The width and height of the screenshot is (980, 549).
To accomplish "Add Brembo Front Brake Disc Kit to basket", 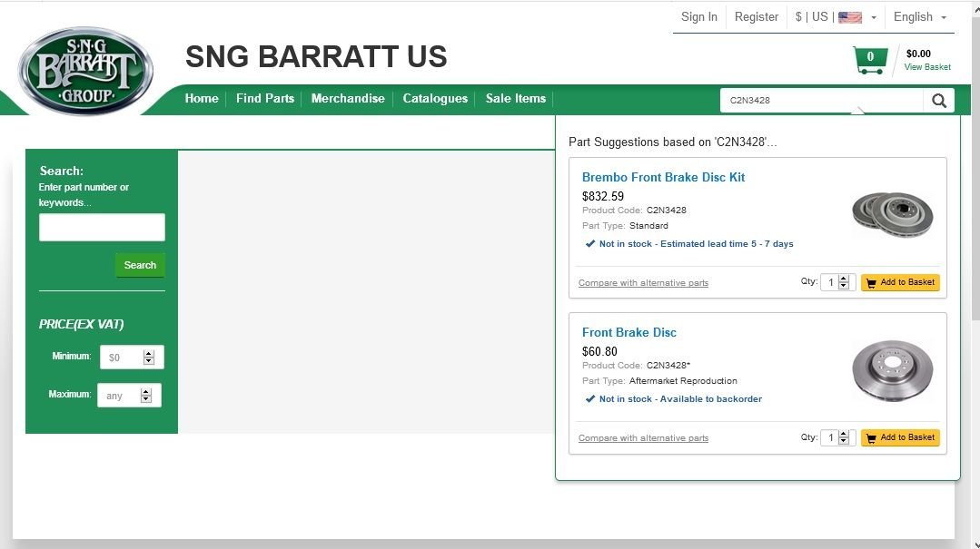I will [x=899, y=282].
